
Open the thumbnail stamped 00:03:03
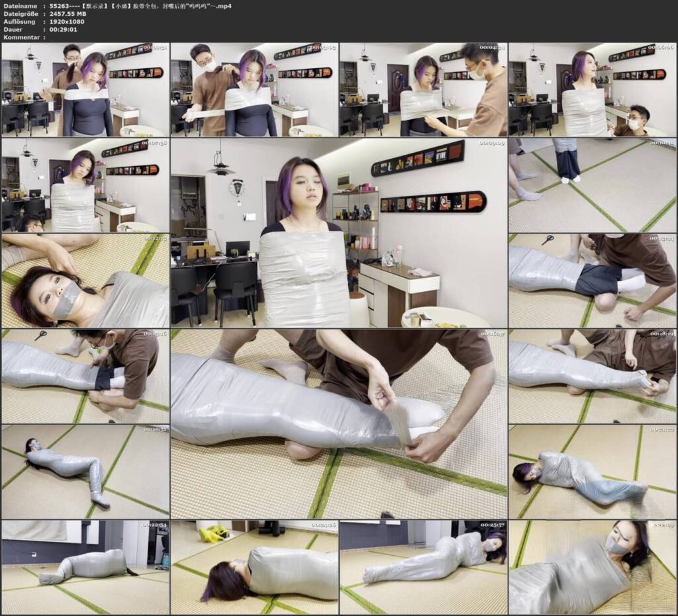tap(254, 89)
